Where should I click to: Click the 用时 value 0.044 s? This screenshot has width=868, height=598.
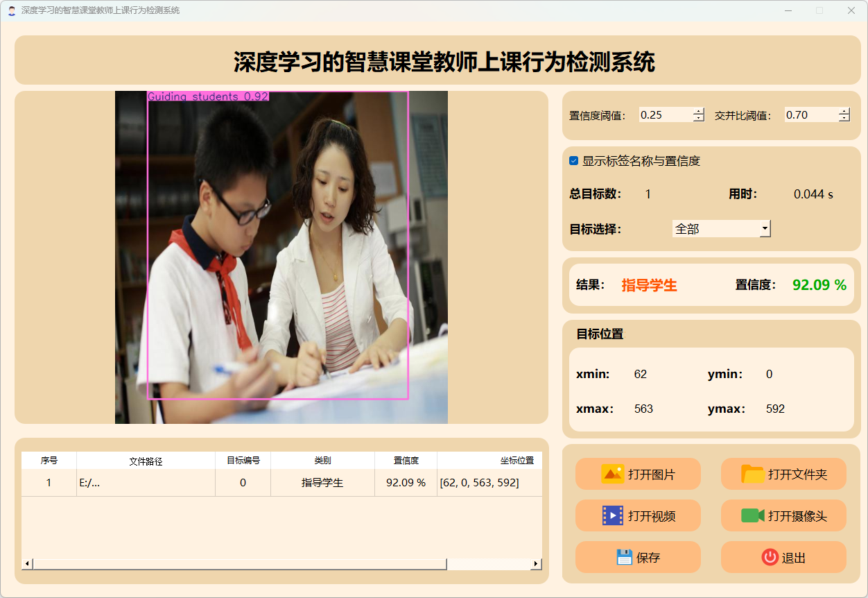point(814,194)
